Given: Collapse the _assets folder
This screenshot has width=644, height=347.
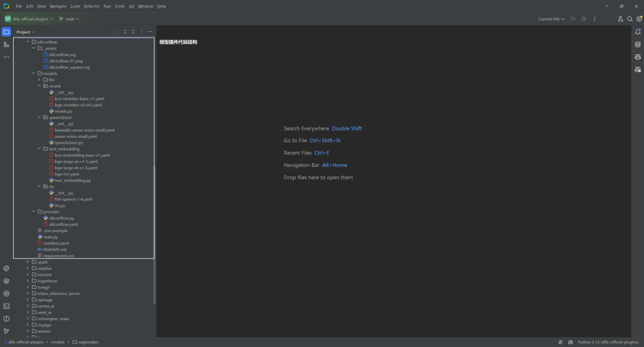Looking at the screenshot, I should [x=33, y=48].
